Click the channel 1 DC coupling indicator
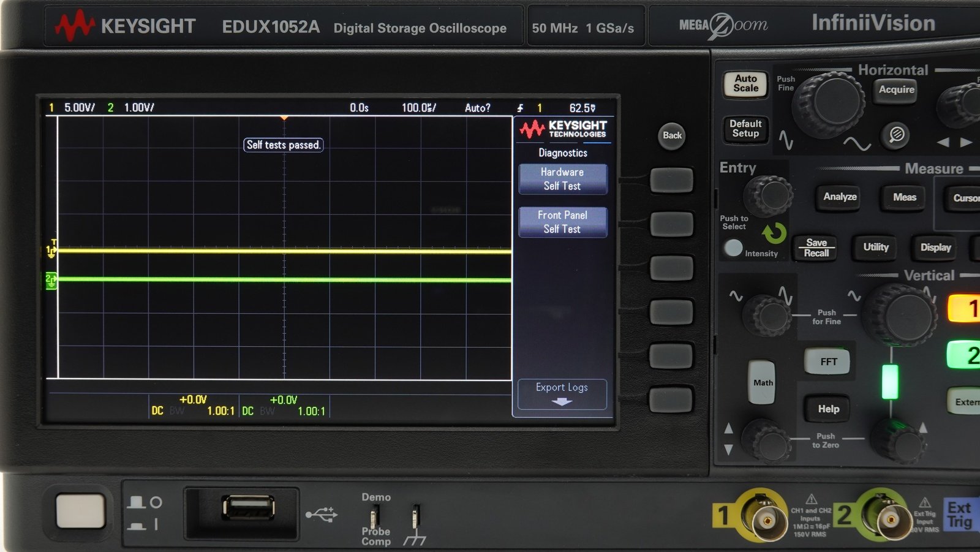 pyautogui.click(x=157, y=411)
